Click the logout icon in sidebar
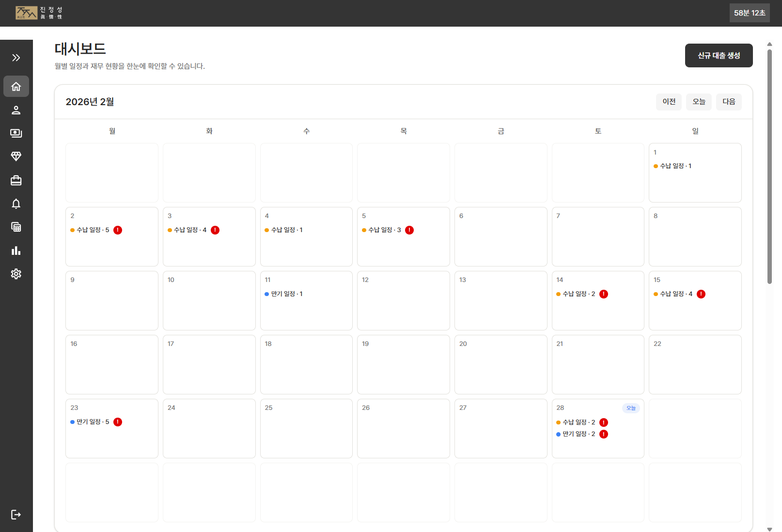This screenshot has height=532, width=782. pos(16,515)
